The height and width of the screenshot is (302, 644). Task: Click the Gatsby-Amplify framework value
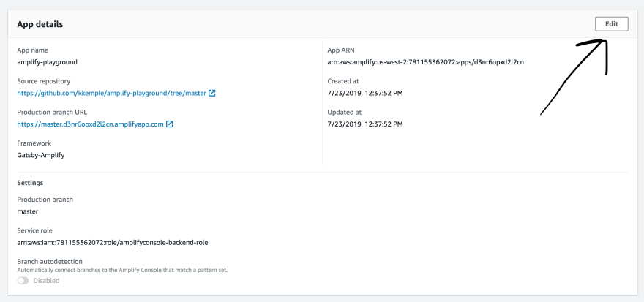[x=41, y=155]
